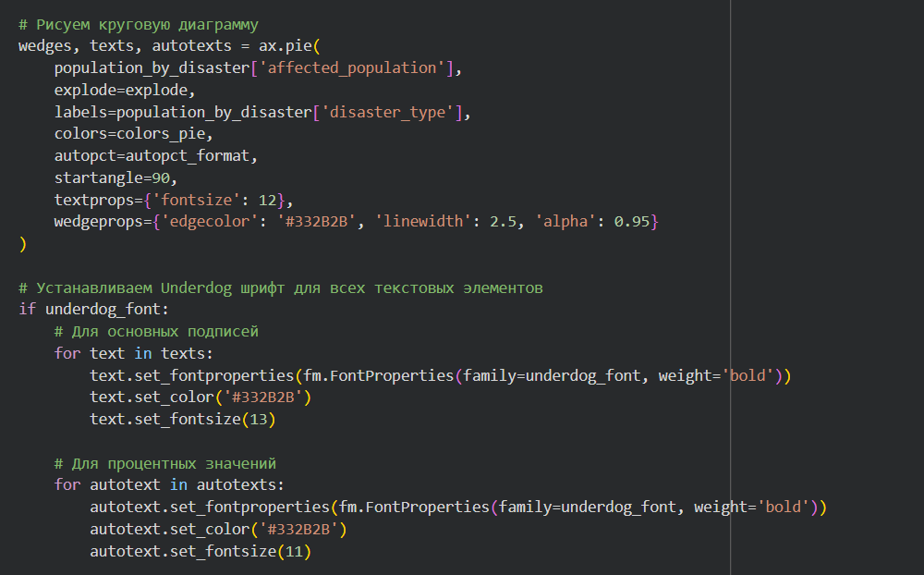924x575 pixels.
Task: Click the "text.set_fontsize(13)" line
Action: tap(183, 420)
